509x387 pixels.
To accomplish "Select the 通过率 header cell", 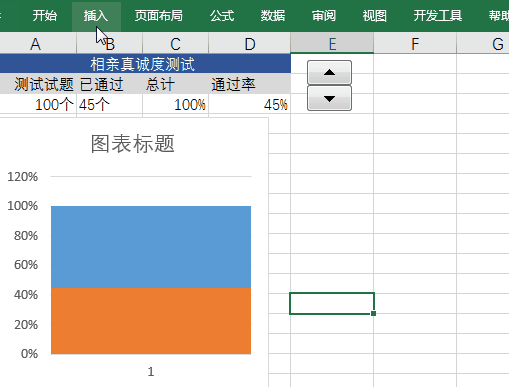I will coord(250,84).
